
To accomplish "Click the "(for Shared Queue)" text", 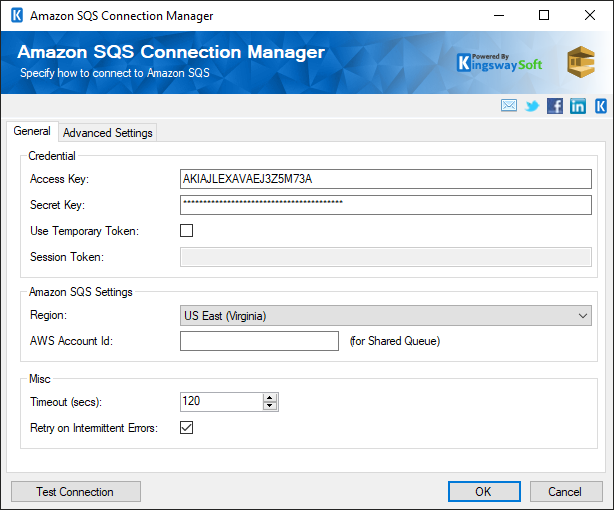I will pos(395,341).
